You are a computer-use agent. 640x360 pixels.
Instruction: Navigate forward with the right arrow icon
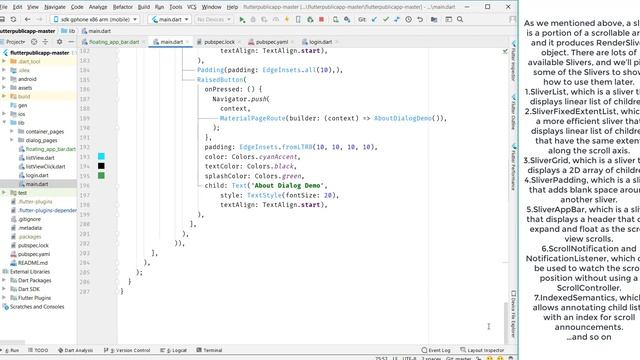pyautogui.click(x=39, y=20)
